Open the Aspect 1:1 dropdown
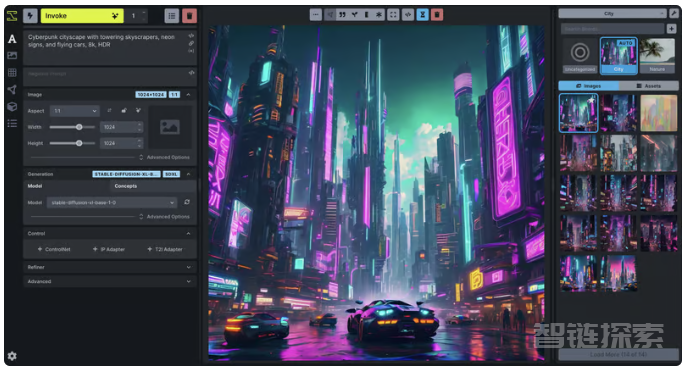 coord(75,111)
